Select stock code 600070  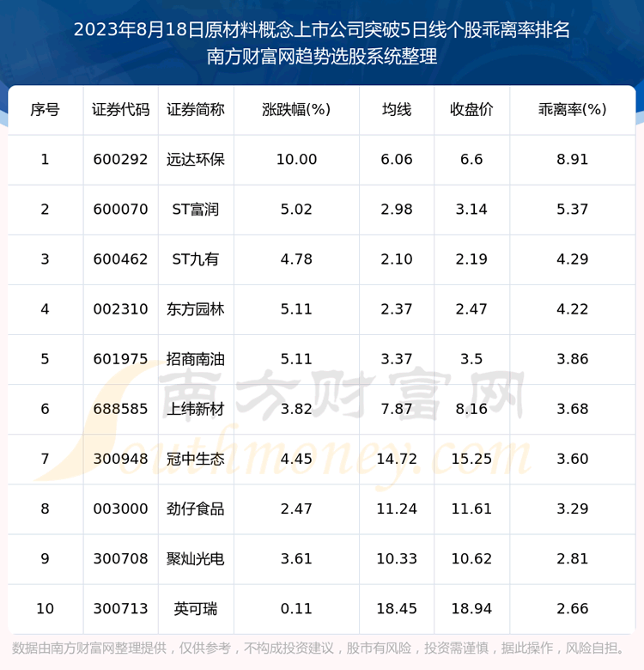120,210
